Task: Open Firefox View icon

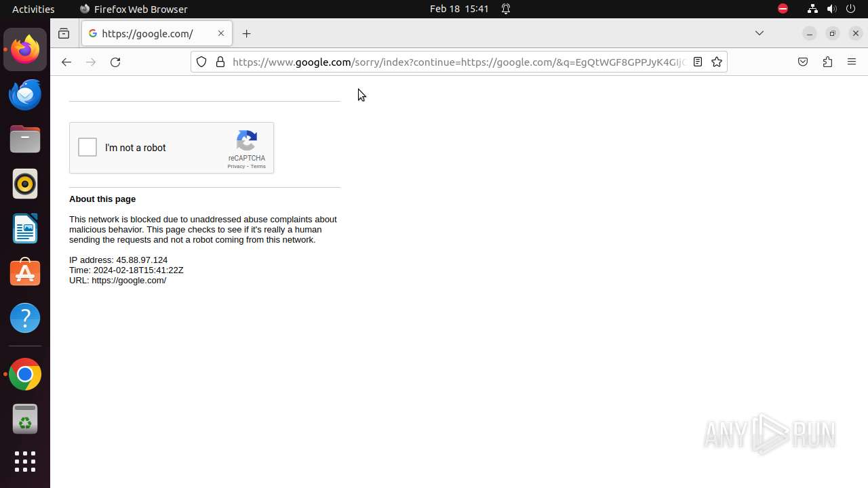Action: click(x=64, y=33)
